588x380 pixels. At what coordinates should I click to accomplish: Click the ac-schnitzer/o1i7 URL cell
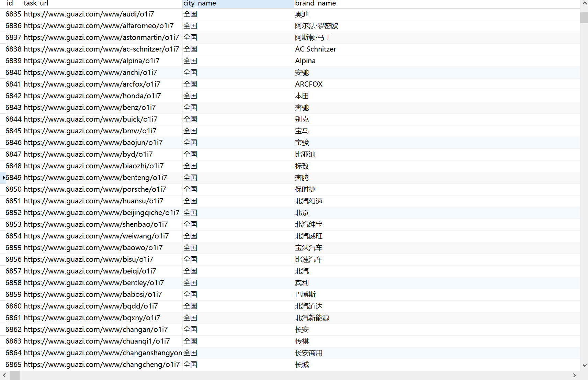[x=102, y=49]
